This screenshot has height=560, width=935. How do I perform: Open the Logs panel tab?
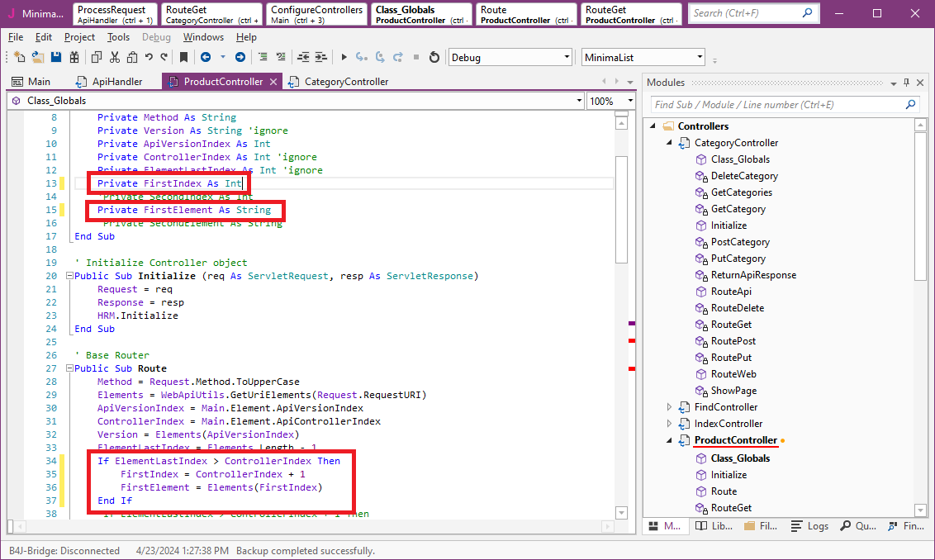pos(809,526)
